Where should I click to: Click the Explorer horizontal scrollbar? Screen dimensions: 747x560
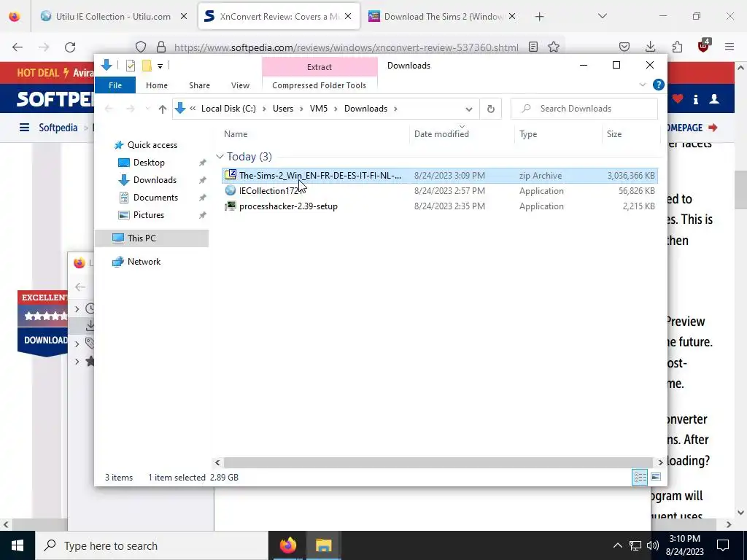pyautogui.click(x=438, y=462)
